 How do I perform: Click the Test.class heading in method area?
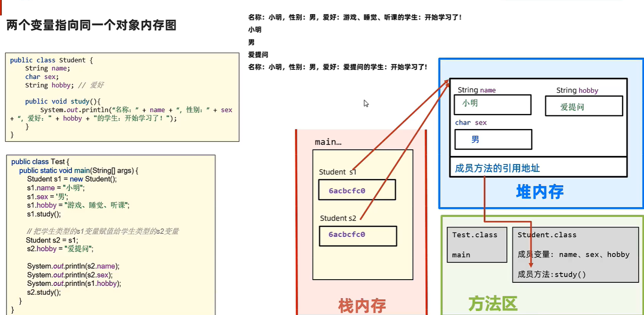coord(475,235)
